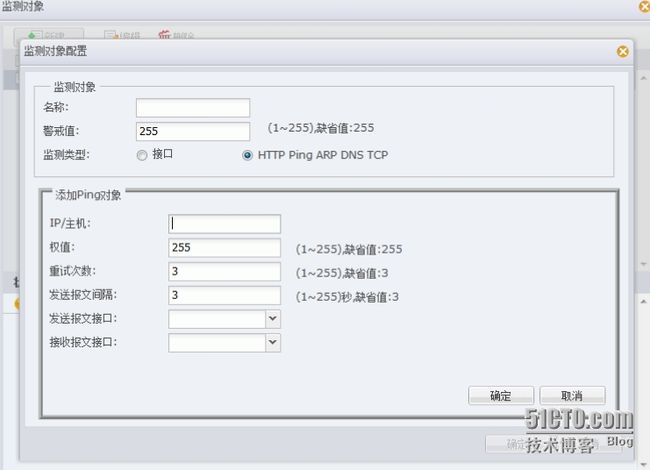Select the HTTP Ping ARP DNS TCP radio
The width and height of the screenshot is (650, 470).
coord(247,155)
